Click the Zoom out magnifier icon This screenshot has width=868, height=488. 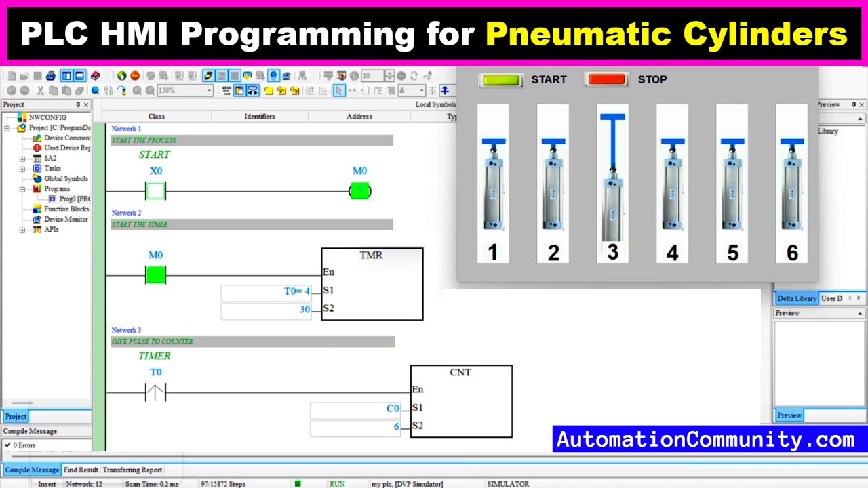click(x=150, y=90)
